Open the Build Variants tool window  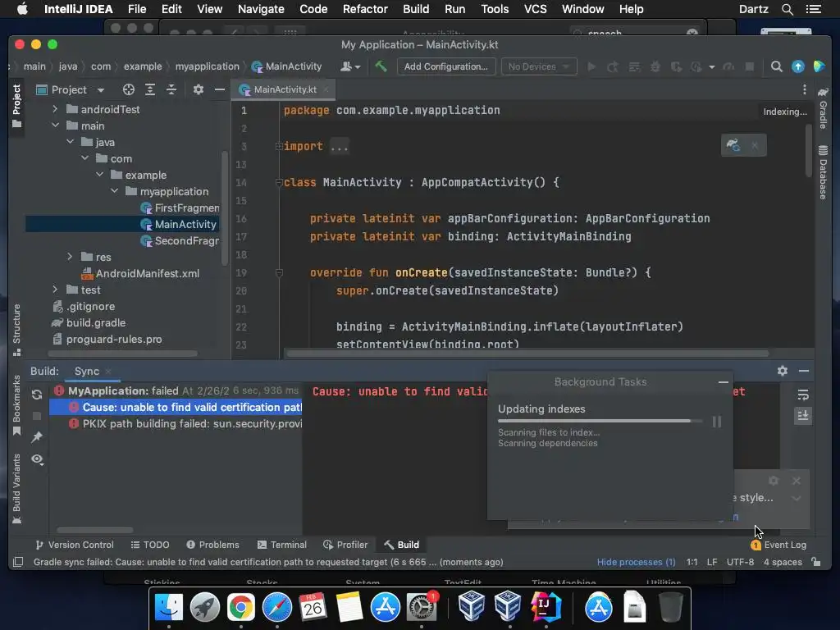(x=16, y=489)
